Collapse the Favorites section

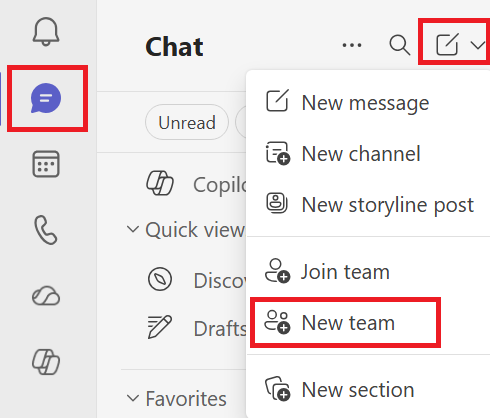coord(133,398)
